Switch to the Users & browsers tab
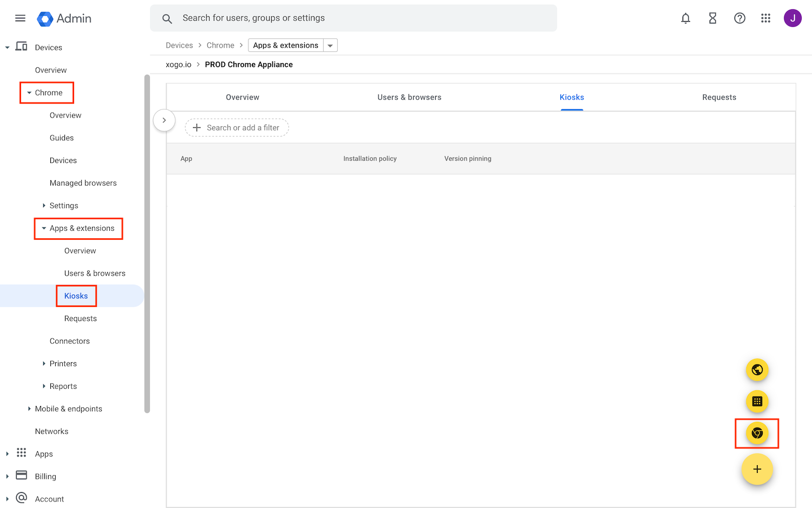Viewport: 812px width, 508px height. click(409, 97)
